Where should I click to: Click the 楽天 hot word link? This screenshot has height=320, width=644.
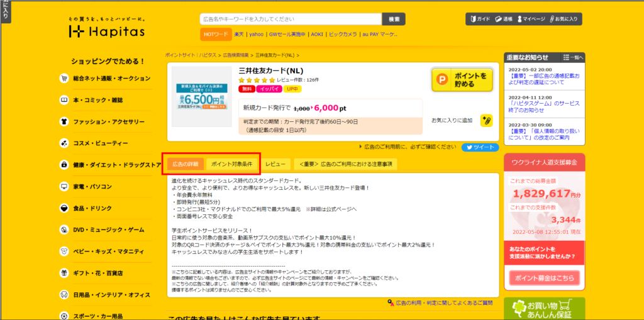238,35
